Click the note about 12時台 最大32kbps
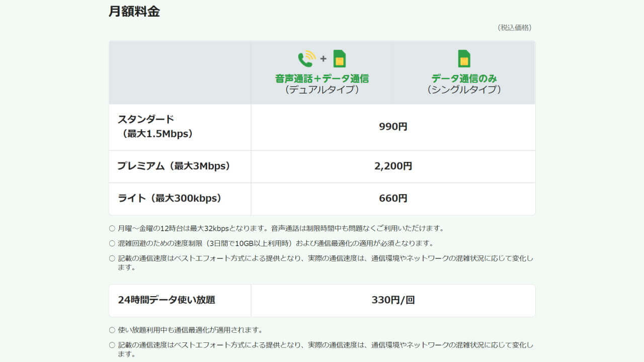The height and width of the screenshot is (362, 644). tap(281, 228)
